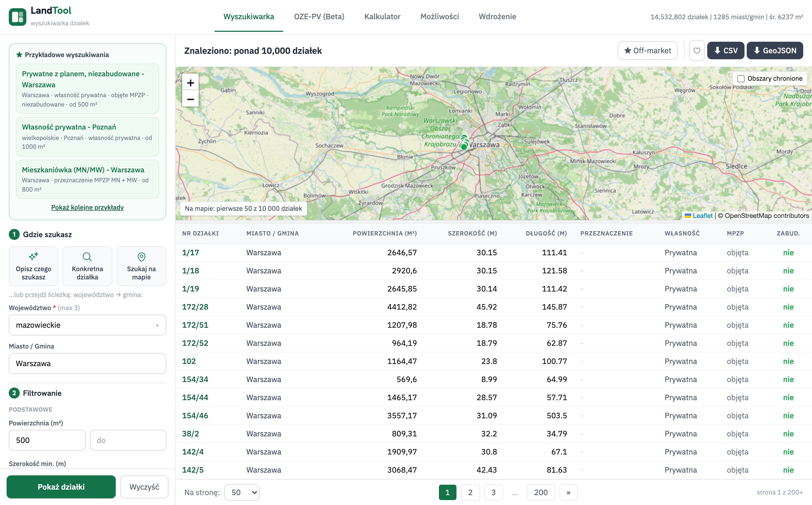Viewport: 812px width, 505px height.
Task: Go to results page 200
Action: [541, 492]
